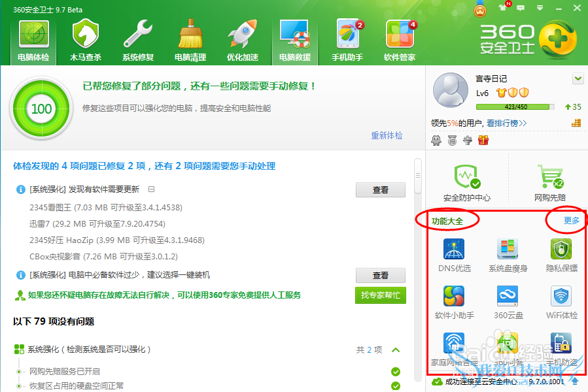Select CBox央视影音 update entry
Image resolution: width=588 pixels, height=392 pixels.
[103, 257]
